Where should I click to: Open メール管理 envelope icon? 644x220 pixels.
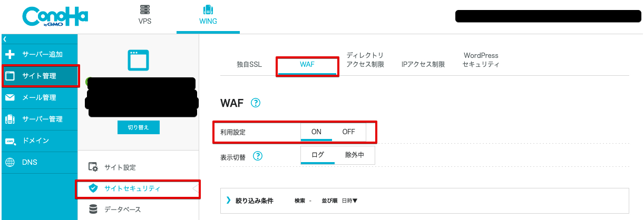point(9,97)
